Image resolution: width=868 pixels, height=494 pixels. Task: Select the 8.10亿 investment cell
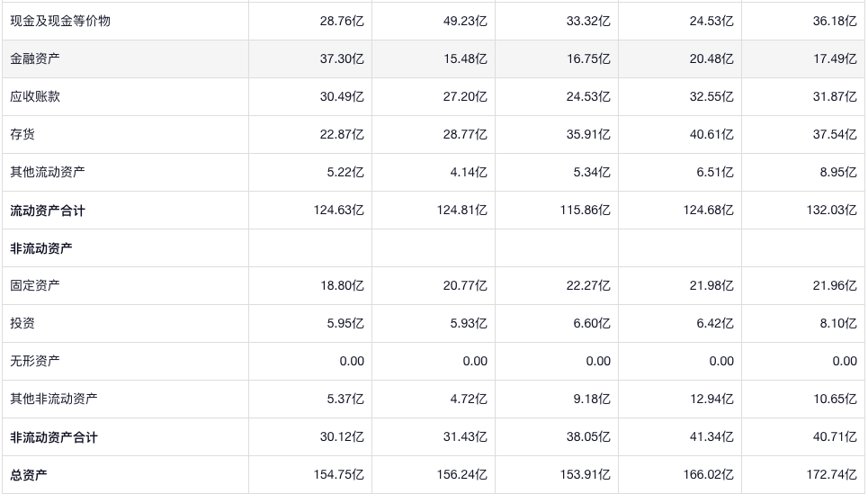point(838,323)
